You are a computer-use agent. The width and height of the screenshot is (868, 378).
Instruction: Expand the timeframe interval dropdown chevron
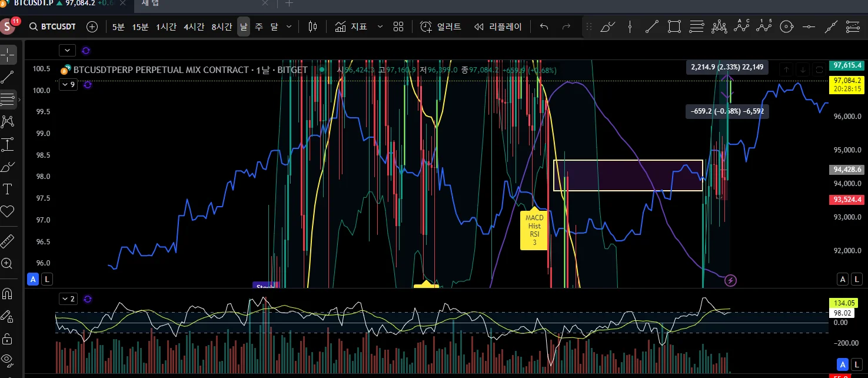pos(289,27)
